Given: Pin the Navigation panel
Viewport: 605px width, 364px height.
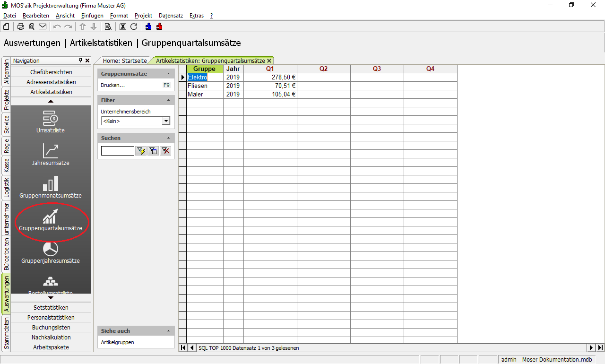Looking at the screenshot, I should tap(80, 61).
